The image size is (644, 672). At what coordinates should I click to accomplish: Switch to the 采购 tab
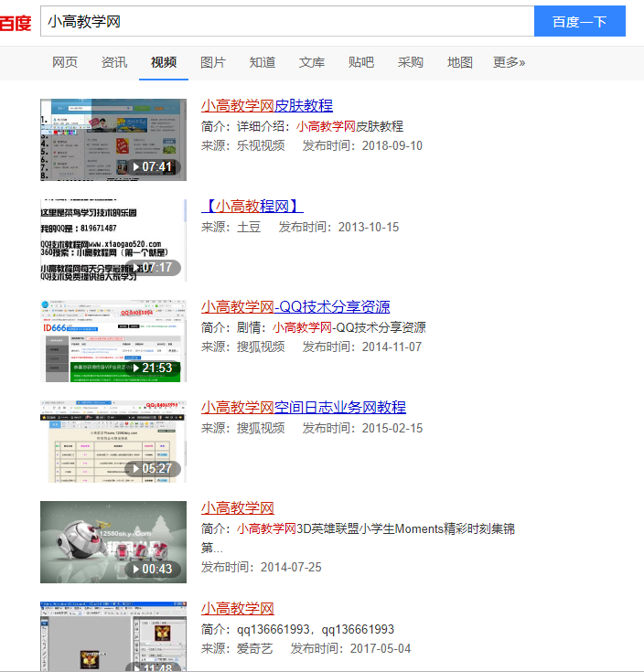(411, 62)
